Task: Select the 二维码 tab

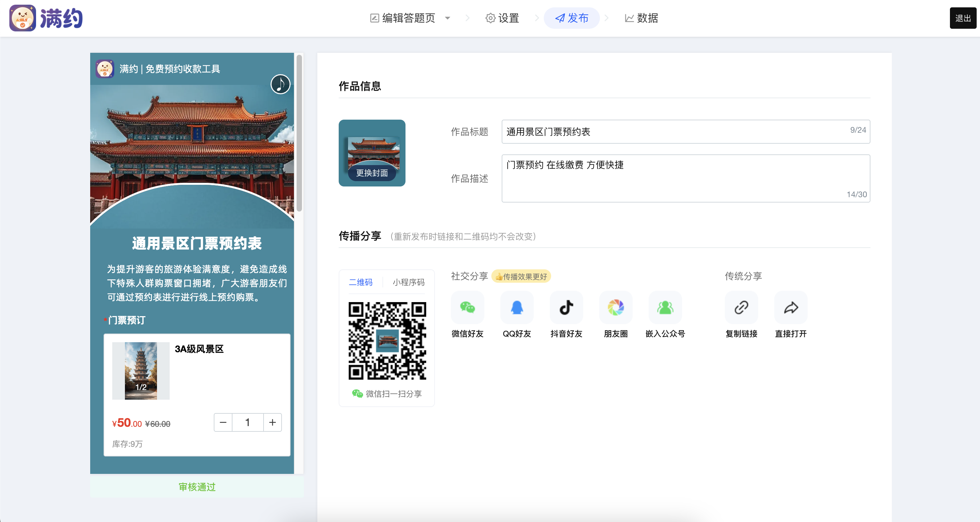Action: pyautogui.click(x=361, y=282)
